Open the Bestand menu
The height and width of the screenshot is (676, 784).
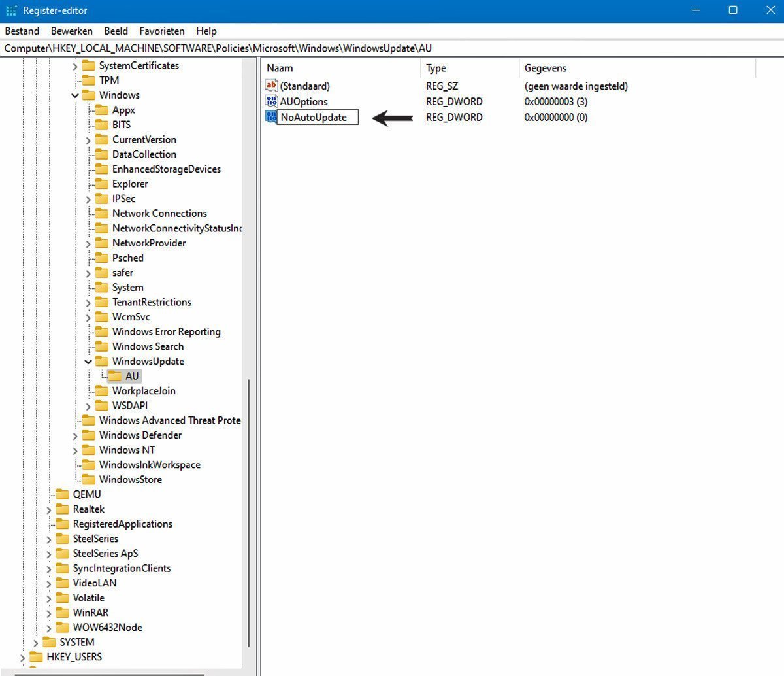tap(22, 31)
